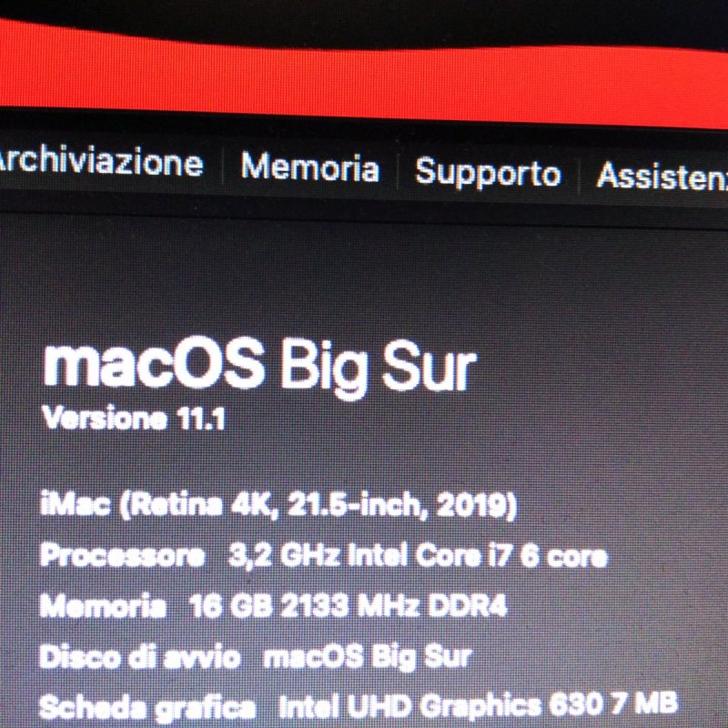The width and height of the screenshot is (728, 728).
Task: Click the red desktop wallpaper
Action: pyautogui.click(x=362, y=75)
